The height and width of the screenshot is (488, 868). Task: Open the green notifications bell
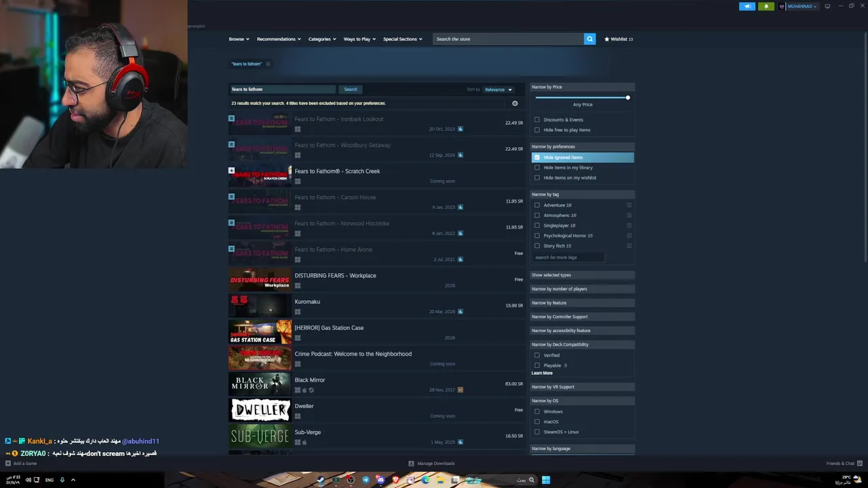[x=766, y=6]
